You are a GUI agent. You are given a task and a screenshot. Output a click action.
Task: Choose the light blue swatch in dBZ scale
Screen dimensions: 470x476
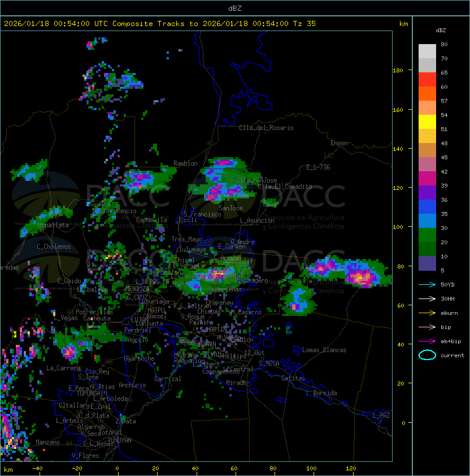click(427, 221)
